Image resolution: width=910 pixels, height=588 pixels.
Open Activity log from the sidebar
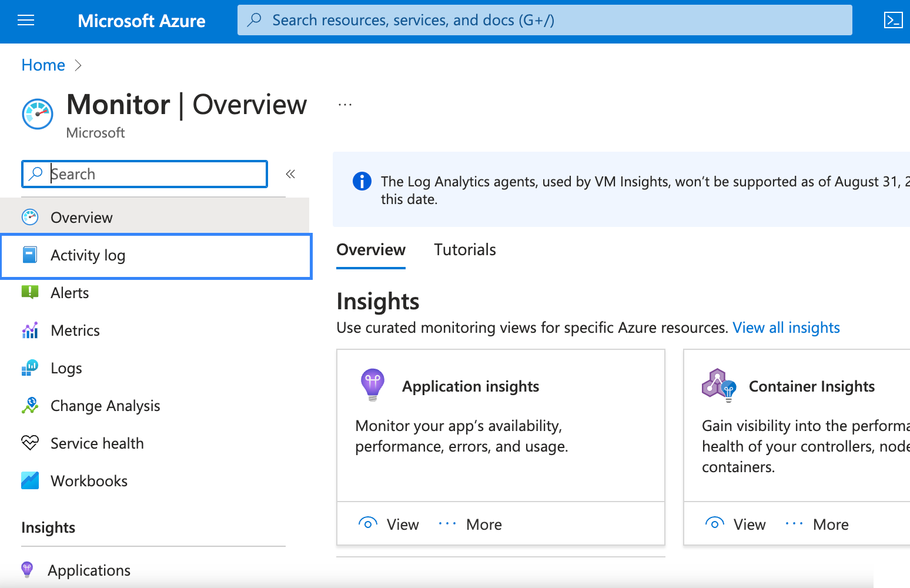click(x=156, y=256)
